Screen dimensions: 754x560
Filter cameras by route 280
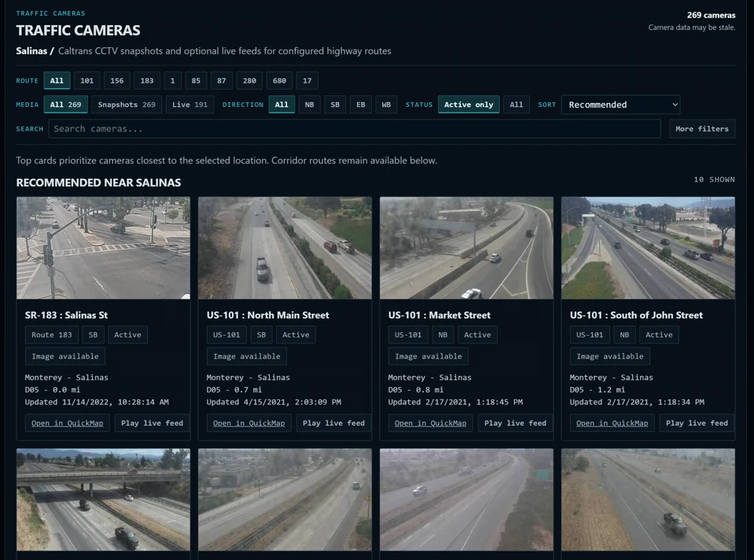pos(249,80)
